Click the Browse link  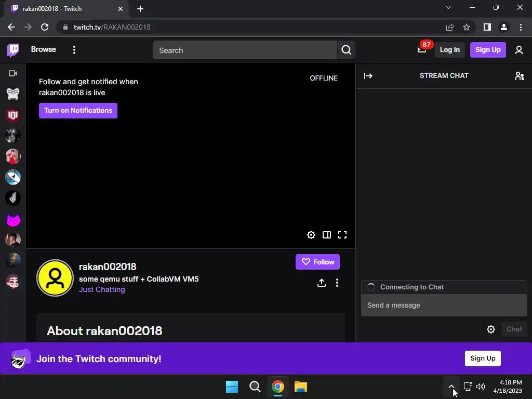click(x=44, y=49)
